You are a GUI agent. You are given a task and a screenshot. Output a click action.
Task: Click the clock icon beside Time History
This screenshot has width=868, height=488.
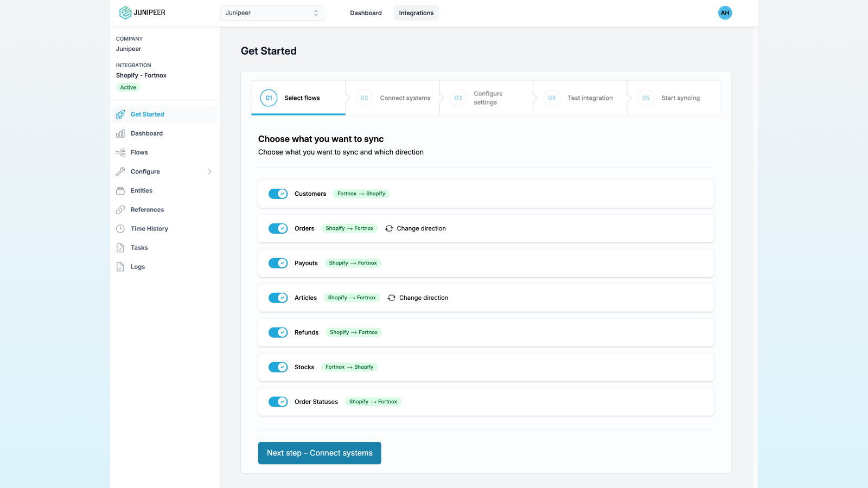(x=120, y=229)
